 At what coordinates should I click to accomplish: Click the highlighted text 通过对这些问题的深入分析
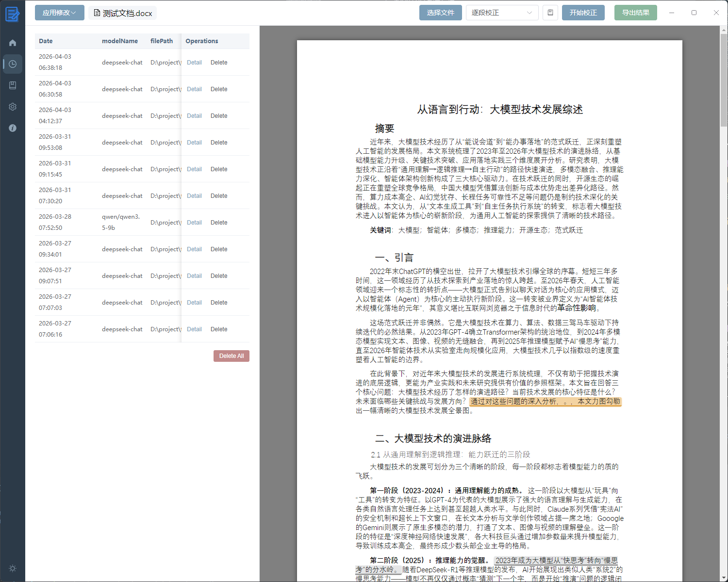[x=513, y=402]
